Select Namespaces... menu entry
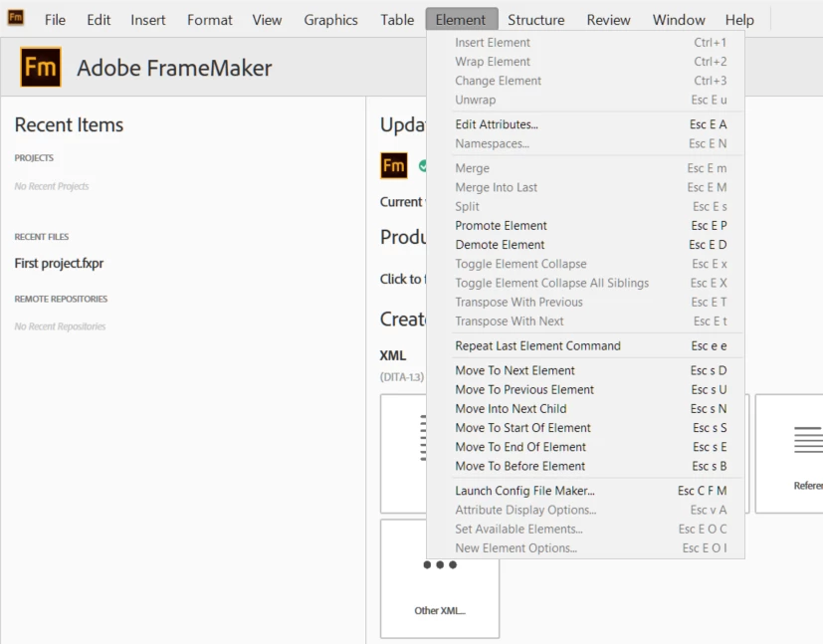Viewport: 823px width, 644px height. [x=586, y=143]
